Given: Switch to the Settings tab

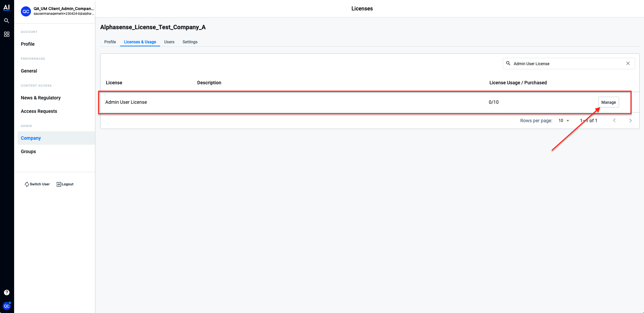Looking at the screenshot, I should 190,42.
